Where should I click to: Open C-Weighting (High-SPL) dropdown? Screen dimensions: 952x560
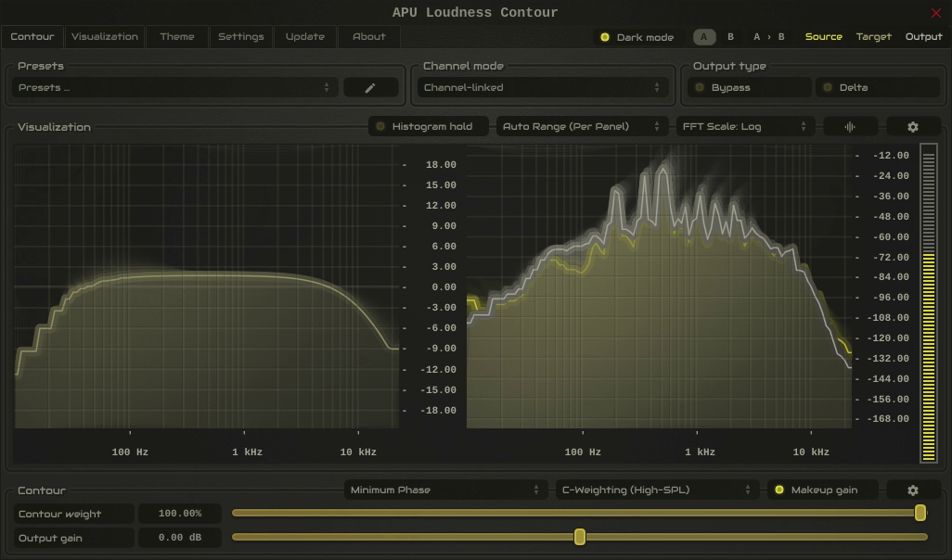[x=657, y=490]
